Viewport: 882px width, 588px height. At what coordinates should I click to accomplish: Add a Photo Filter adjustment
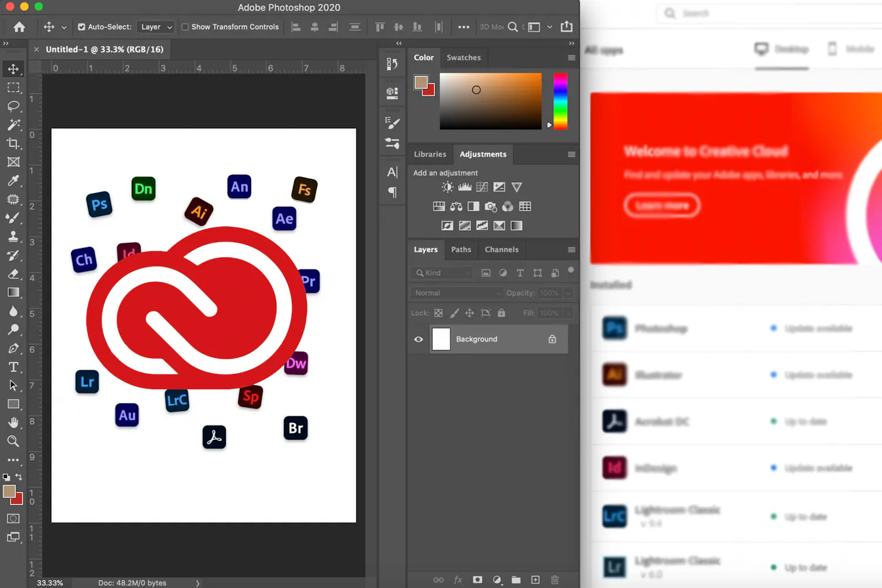pyautogui.click(x=490, y=206)
